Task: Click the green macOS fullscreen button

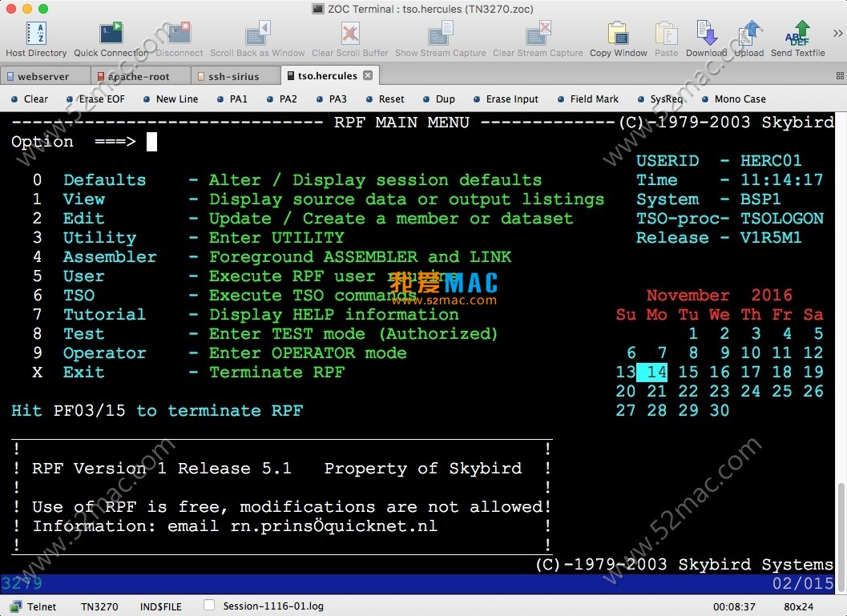Action: [x=43, y=9]
